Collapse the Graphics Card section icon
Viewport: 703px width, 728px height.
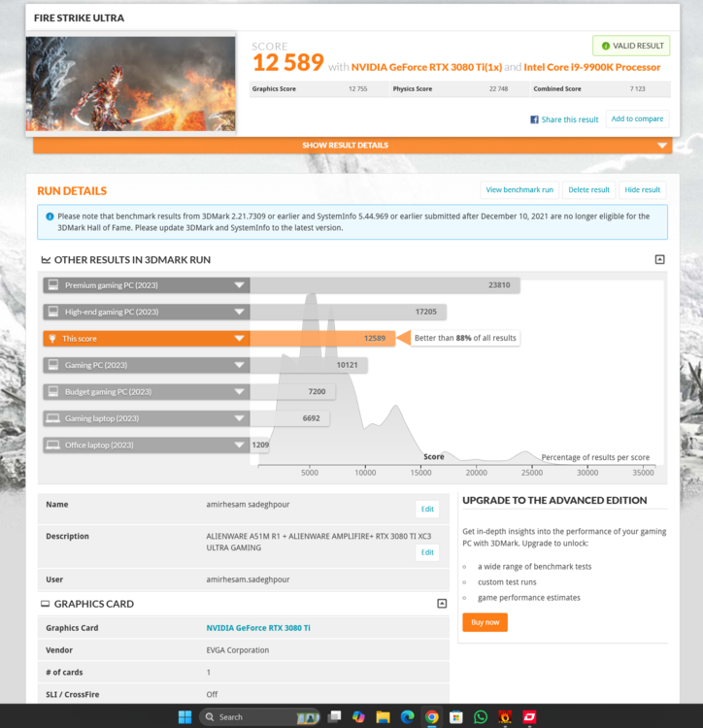tap(442, 604)
